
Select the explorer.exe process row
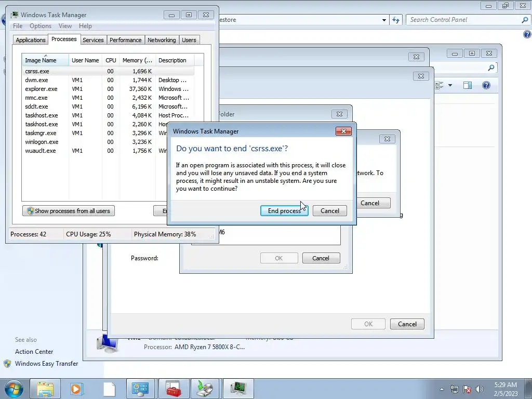(x=108, y=89)
